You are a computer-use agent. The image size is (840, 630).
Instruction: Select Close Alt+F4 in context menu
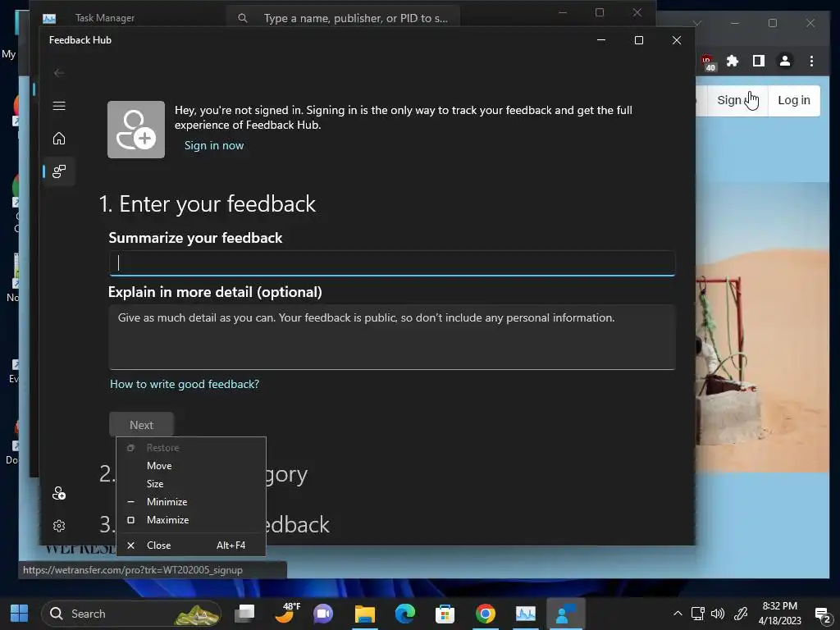pyautogui.click(x=191, y=546)
